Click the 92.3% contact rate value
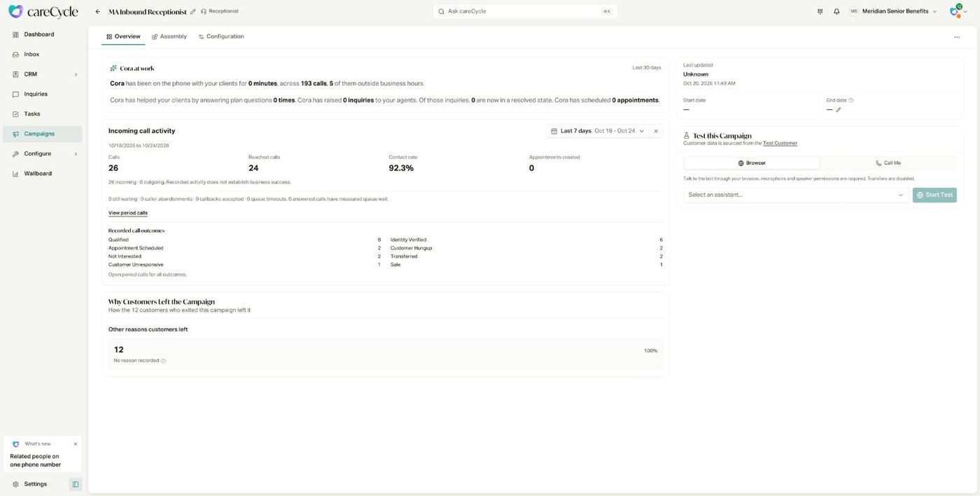The width and height of the screenshot is (980, 496). tap(401, 168)
